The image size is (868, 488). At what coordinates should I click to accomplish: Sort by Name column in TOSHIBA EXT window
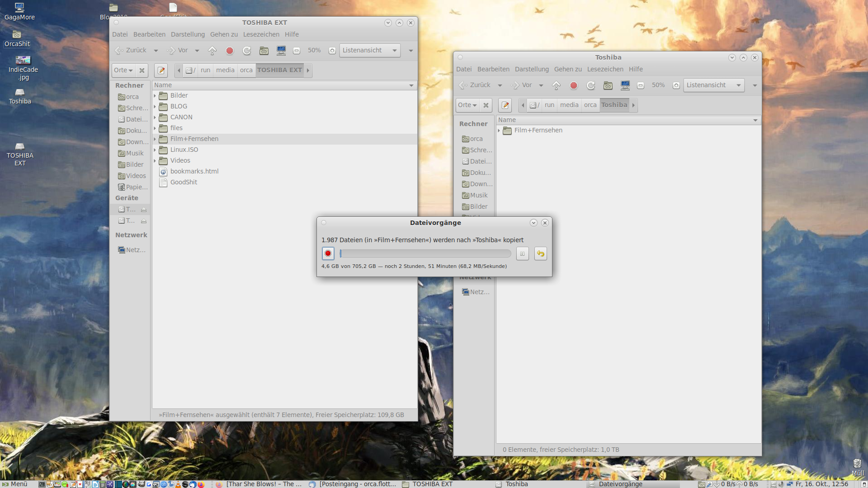pyautogui.click(x=284, y=85)
